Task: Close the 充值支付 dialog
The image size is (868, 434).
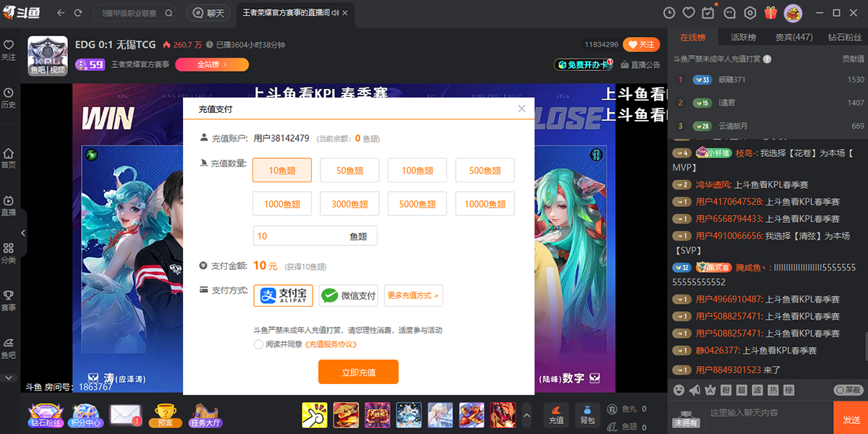Action: [x=522, y=109]
